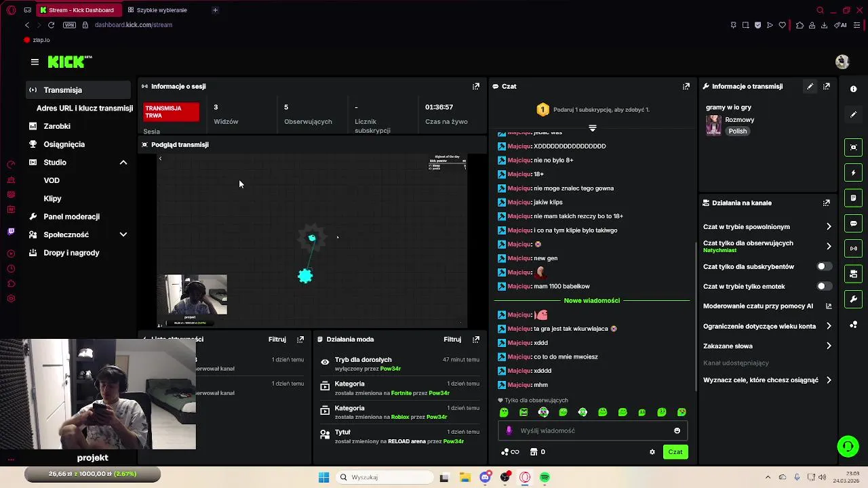This screenshot has width=868, height=488.
Task: Insert the headphone-wearing green emote
Action: (x=583, y=412)
